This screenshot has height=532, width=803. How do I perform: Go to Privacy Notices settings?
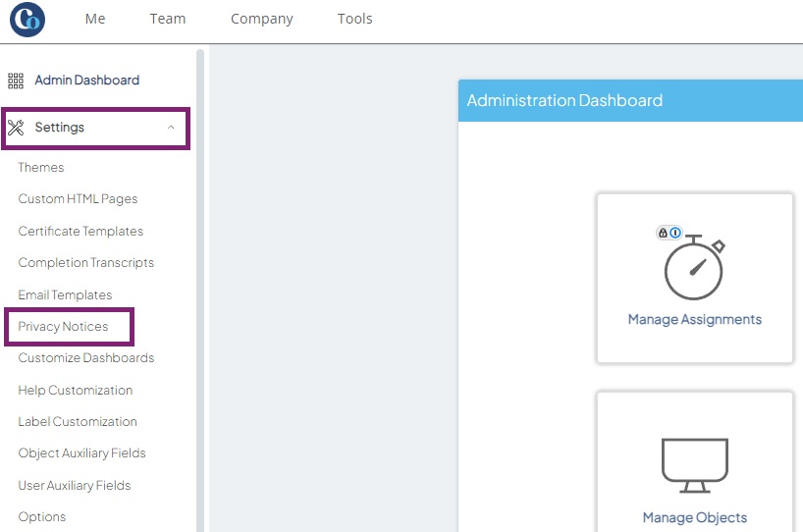point(63,327)
